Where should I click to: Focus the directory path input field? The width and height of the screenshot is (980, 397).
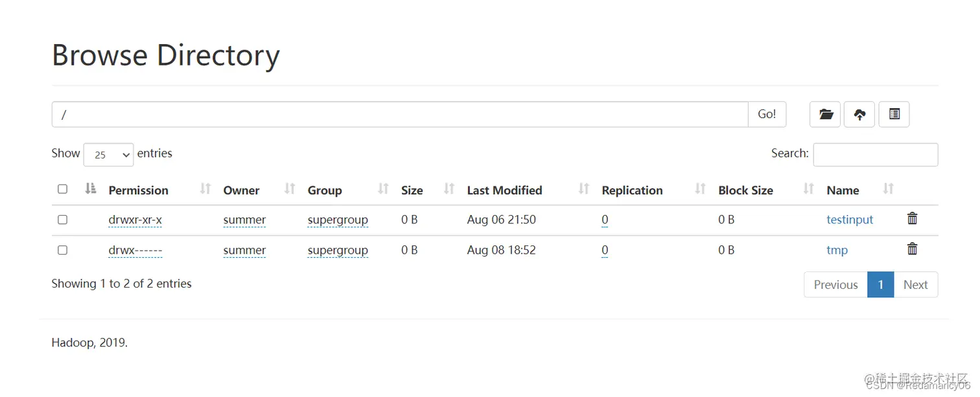point(400,114)
